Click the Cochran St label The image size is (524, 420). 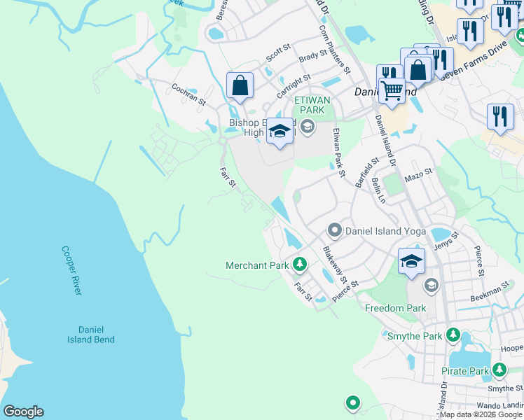point(188,94)
